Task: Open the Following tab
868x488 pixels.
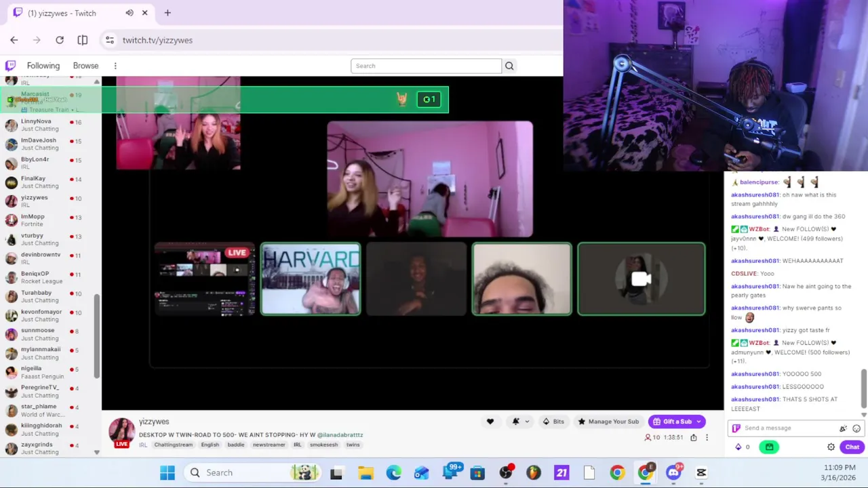Action: click(43, 66)
